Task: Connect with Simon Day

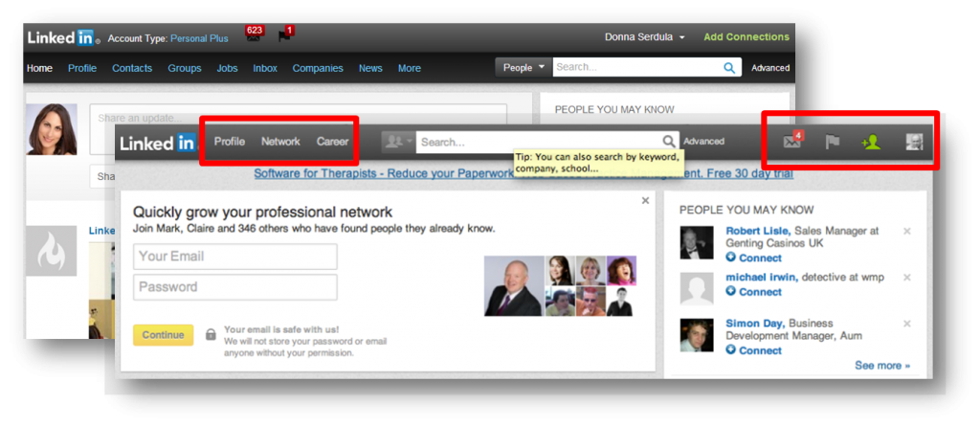Action: click(x=754, y=350)
